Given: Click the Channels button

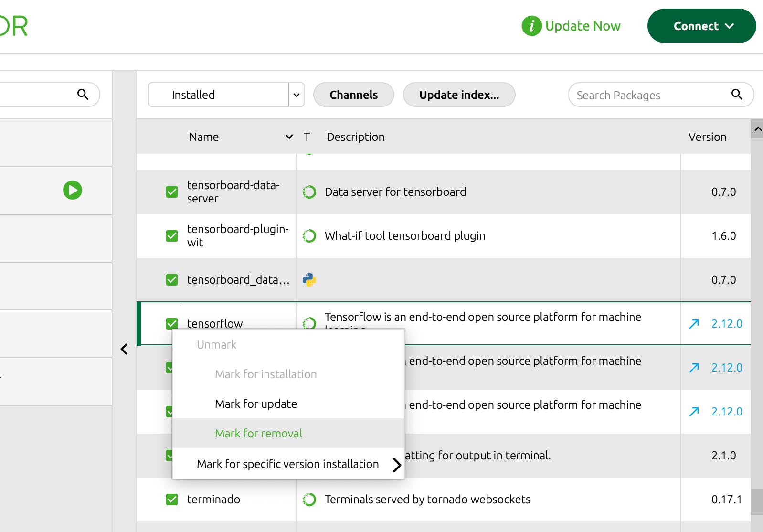Looking at the screenshot, I should pyautogui.click(x=353, y=95).
